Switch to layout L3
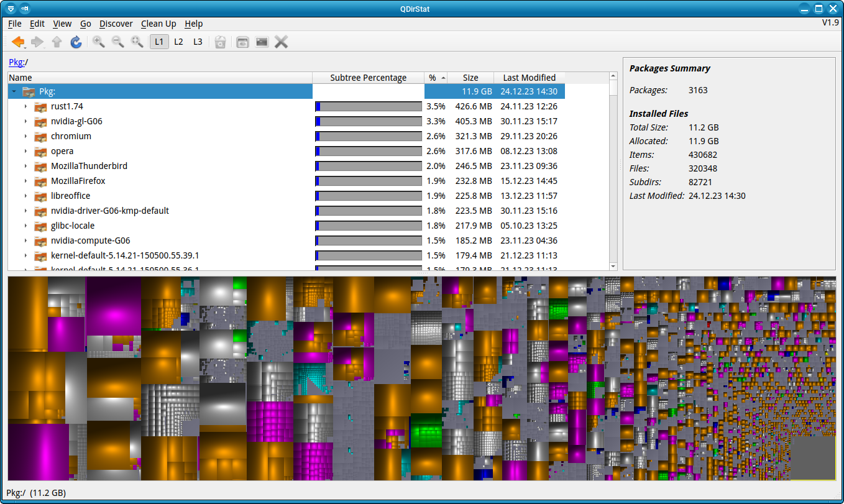 198,42
